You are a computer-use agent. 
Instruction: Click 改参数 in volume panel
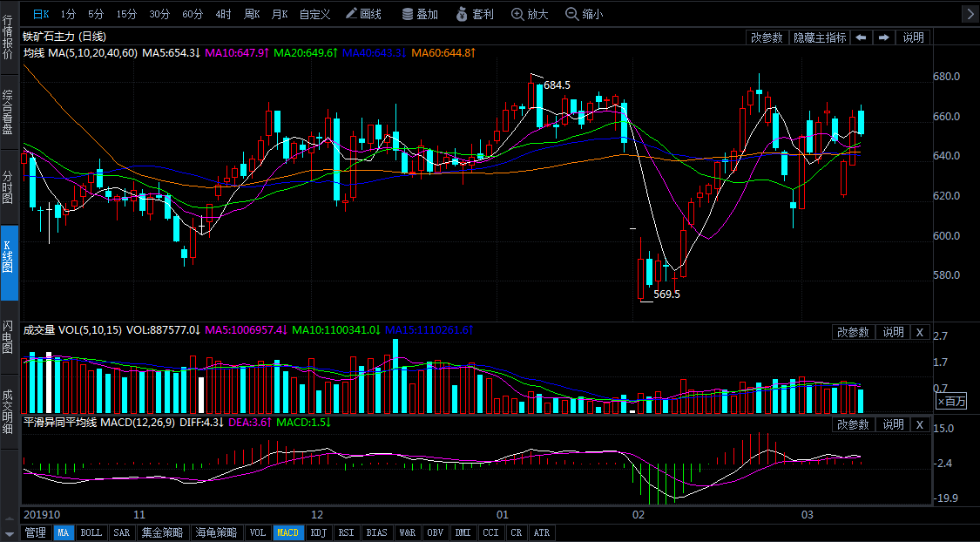853,333
